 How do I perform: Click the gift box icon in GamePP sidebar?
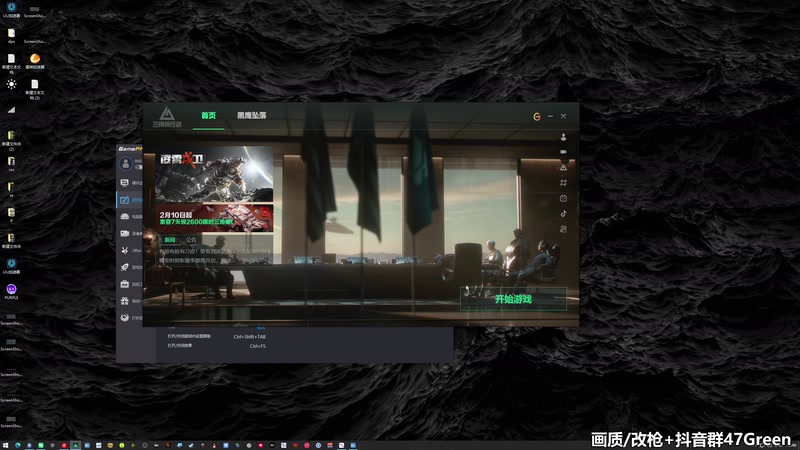(124, 301)
